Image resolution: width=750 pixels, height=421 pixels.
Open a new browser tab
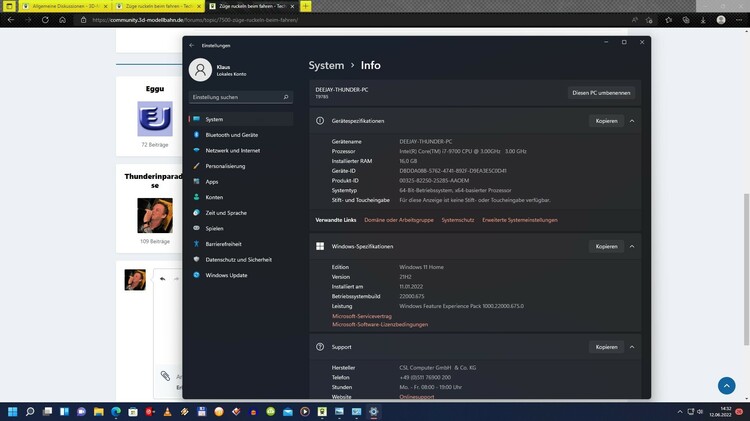[306, 6]
